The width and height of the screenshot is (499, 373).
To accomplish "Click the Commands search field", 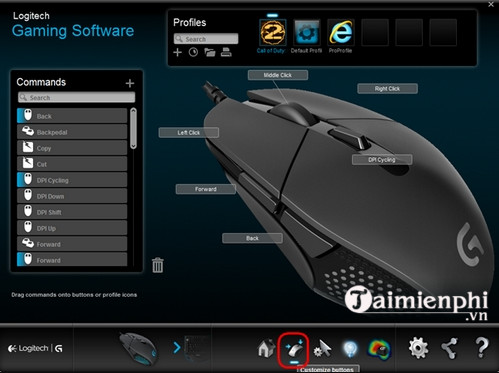I will [76, 97].
